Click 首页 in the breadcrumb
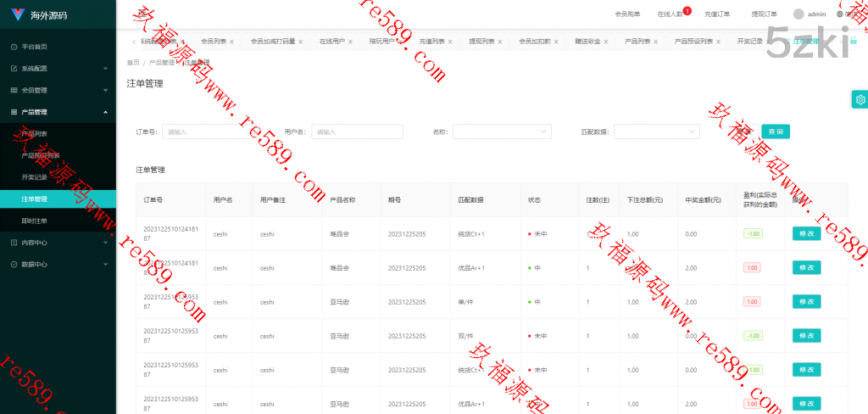Viewport: 868px width, 414px height. [133, 63]
